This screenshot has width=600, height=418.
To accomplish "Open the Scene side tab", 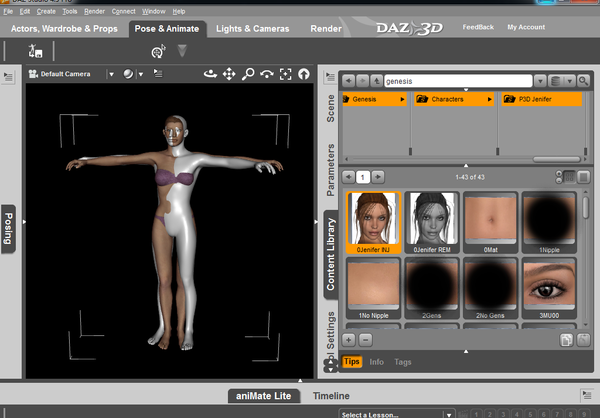I will pyautogui.click(x=330, y=108).
